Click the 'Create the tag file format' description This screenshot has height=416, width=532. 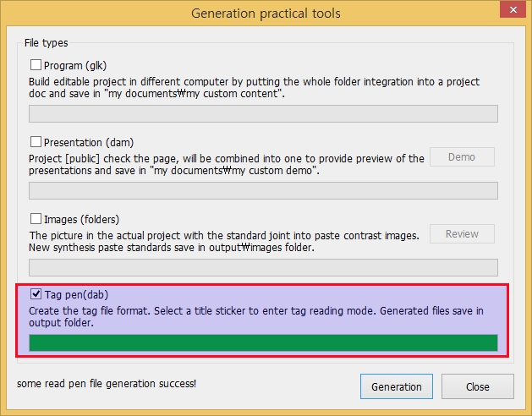point(256,316)
